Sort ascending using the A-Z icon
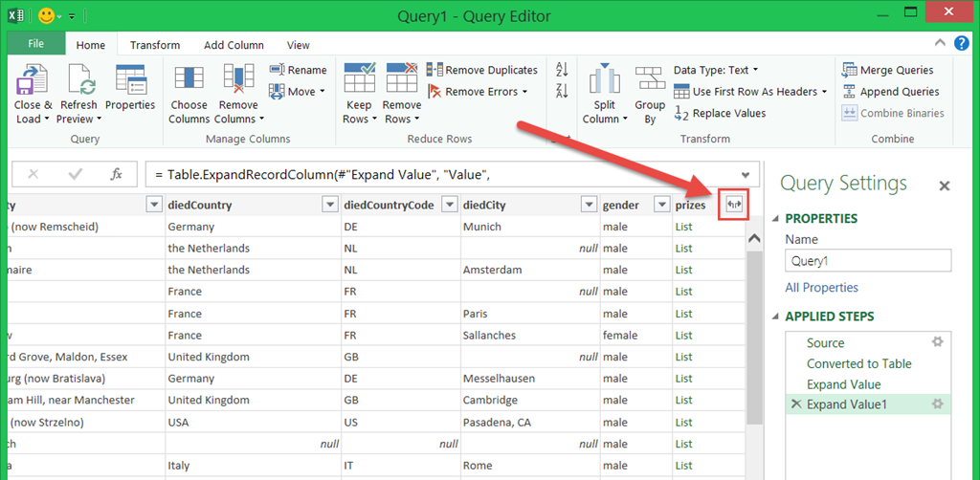This screenshot has width=980, height=480. [x=562, y=70]
